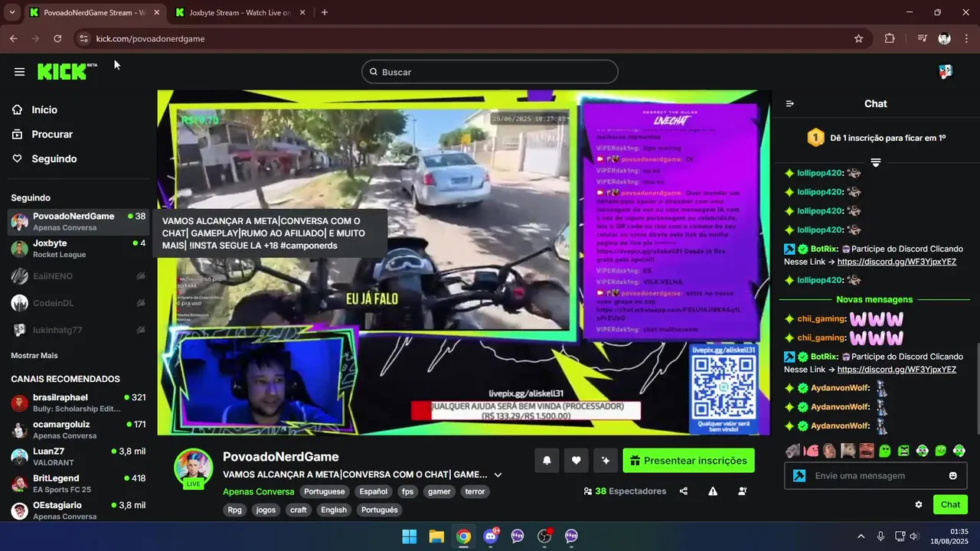Screen dimensions: 980x551
Task: Click the moderator hammer badge in message box
Action: [x=799, y=475]
